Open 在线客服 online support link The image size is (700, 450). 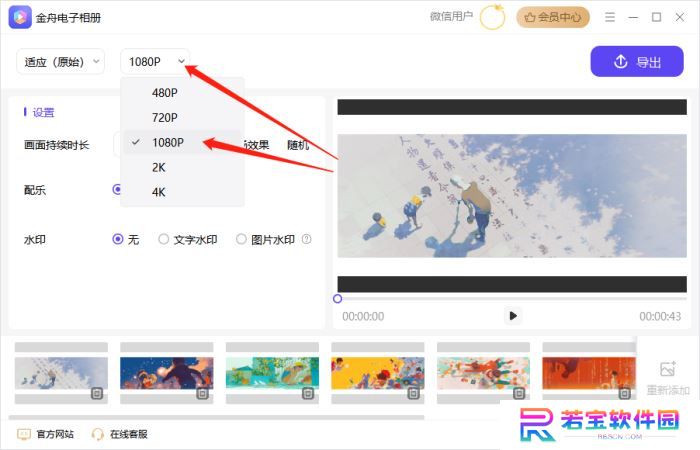120,434
